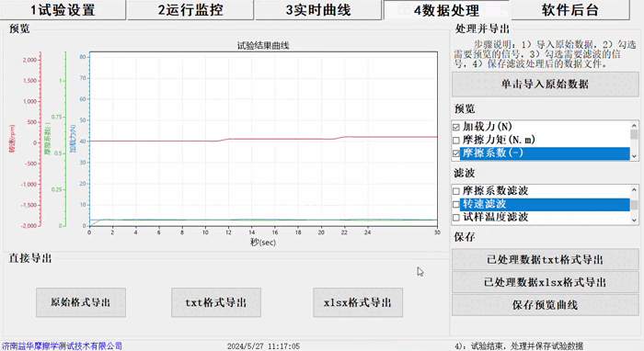Viewport: 644px width, 351px height.
Task: Select the 4数据处理 tab
Action: pyautogui.click(x=446, y=10)
